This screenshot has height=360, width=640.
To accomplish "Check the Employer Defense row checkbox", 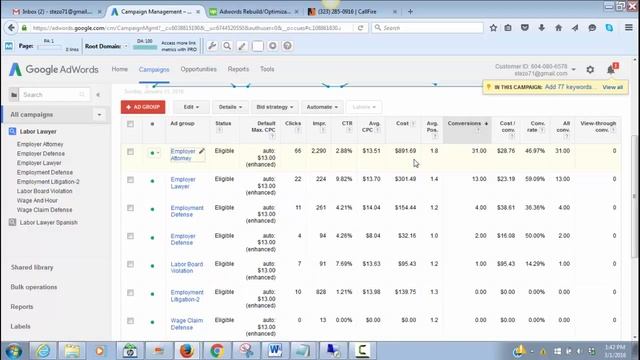I will click(130, 236).
